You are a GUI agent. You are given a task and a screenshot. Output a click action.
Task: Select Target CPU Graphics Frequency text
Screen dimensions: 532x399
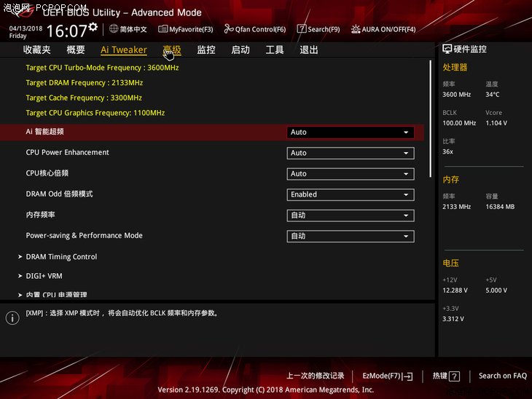pos(95,113)
